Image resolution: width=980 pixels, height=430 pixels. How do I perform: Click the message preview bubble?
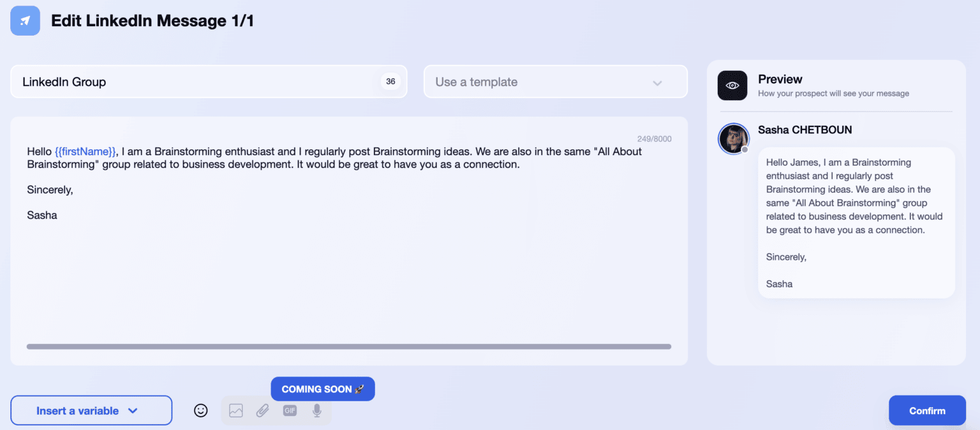(x=856, y=223)
